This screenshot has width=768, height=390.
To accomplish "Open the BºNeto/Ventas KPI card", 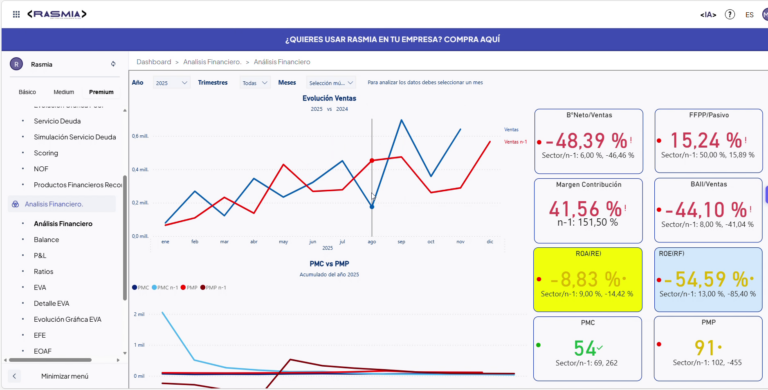I will click(x=588, y=141).
